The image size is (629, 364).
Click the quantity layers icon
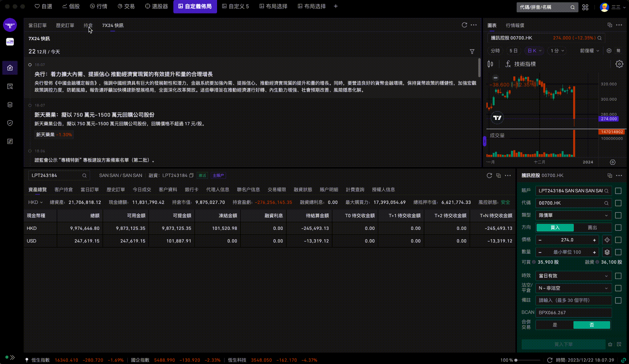[x=607, y=252]
